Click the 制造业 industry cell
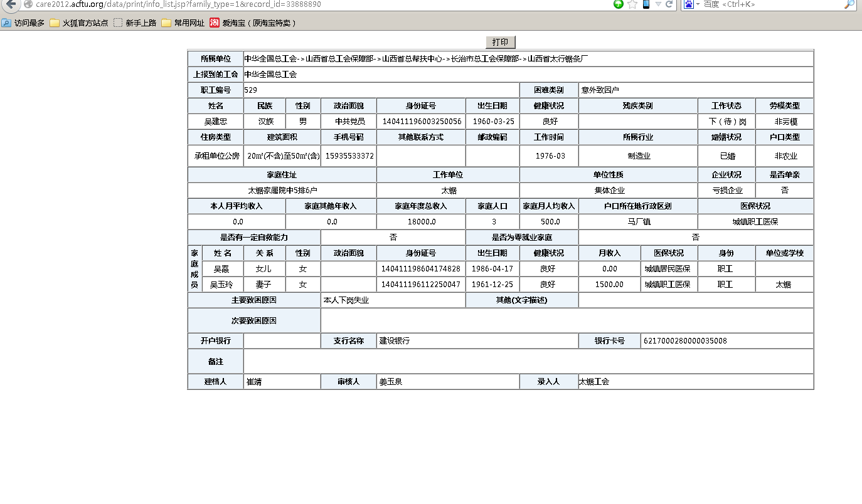 [x=638, y=156]
